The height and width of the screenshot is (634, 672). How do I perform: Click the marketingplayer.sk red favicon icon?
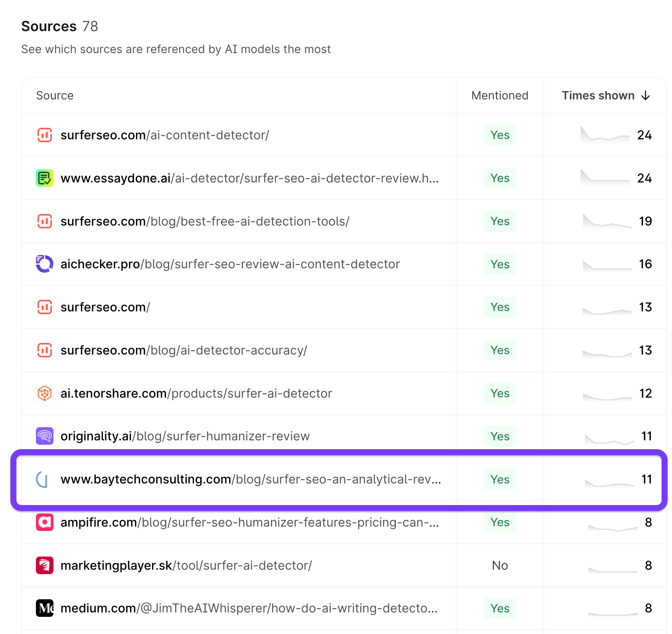[x=44, y=565]
